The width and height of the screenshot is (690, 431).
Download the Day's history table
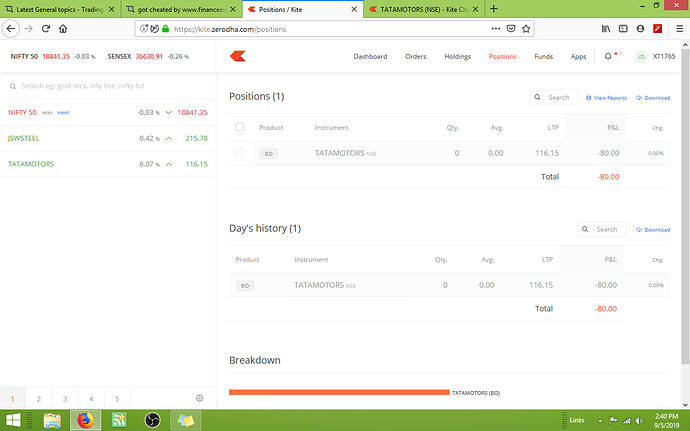pos(653,230)
